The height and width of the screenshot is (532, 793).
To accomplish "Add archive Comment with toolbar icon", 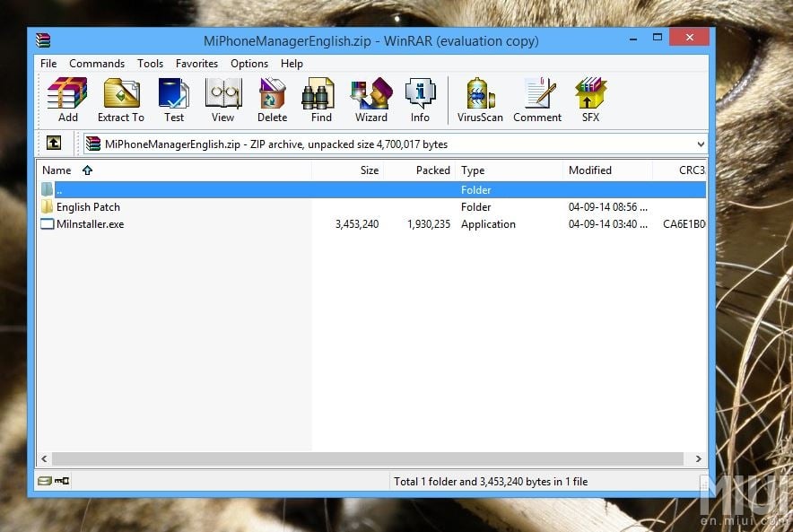I will tap(537, 100).
